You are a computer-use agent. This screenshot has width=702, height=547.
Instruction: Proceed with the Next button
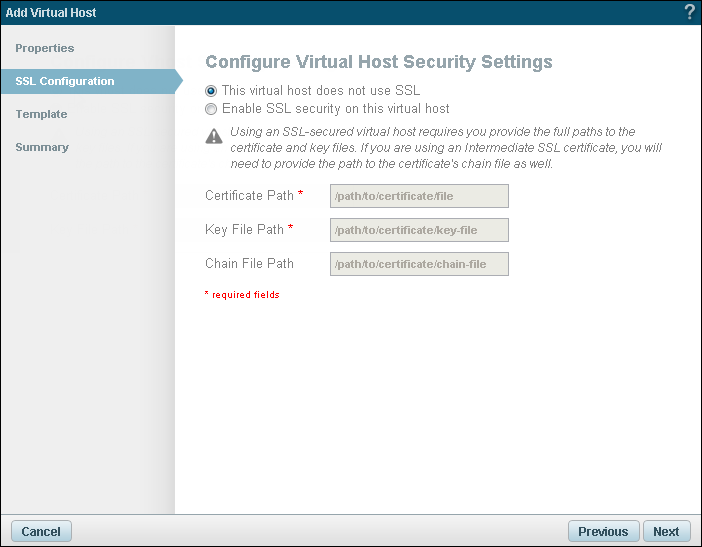point(666,531)
